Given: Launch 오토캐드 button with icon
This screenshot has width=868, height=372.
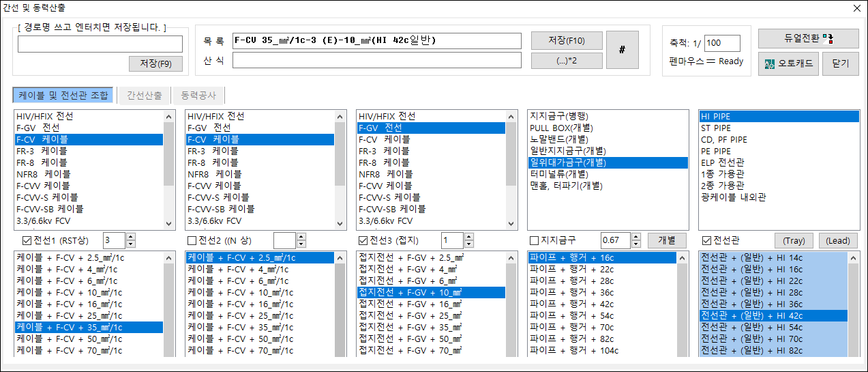Looking at the screenshot, I should pyautogui.click(x=788, y=63).
